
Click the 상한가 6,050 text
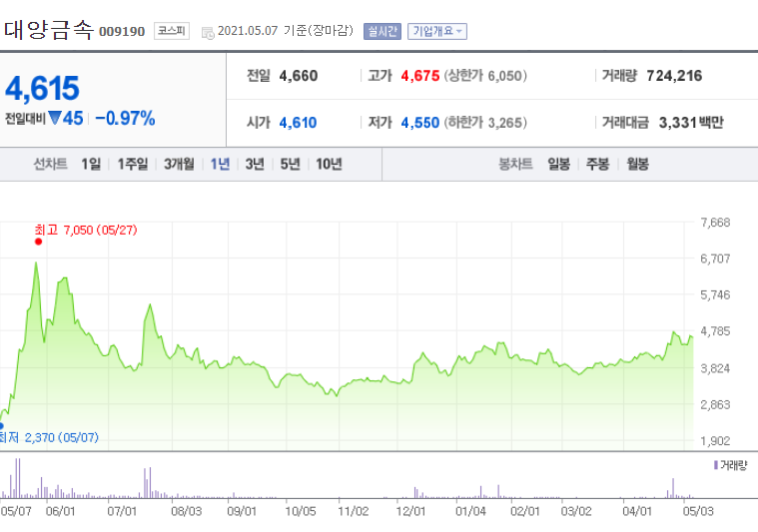pos(485,76)
